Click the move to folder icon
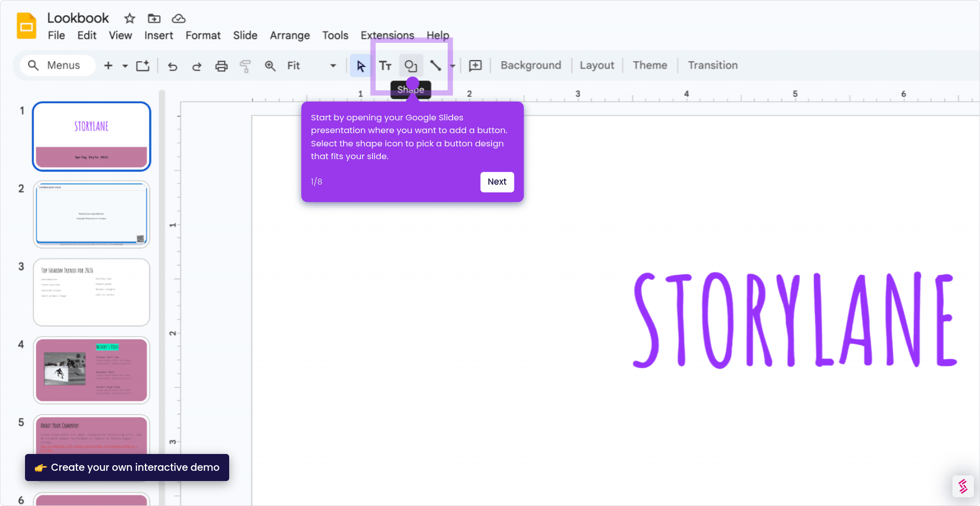980x506 pixels. click(154, 19)
